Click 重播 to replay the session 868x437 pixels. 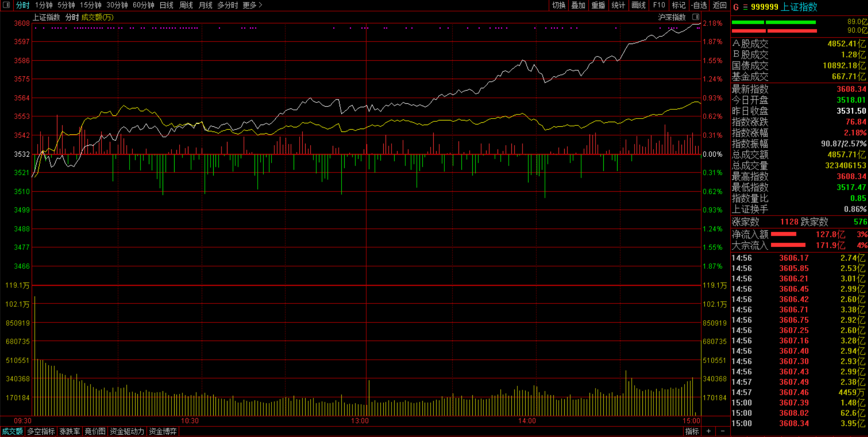[598, 5]
